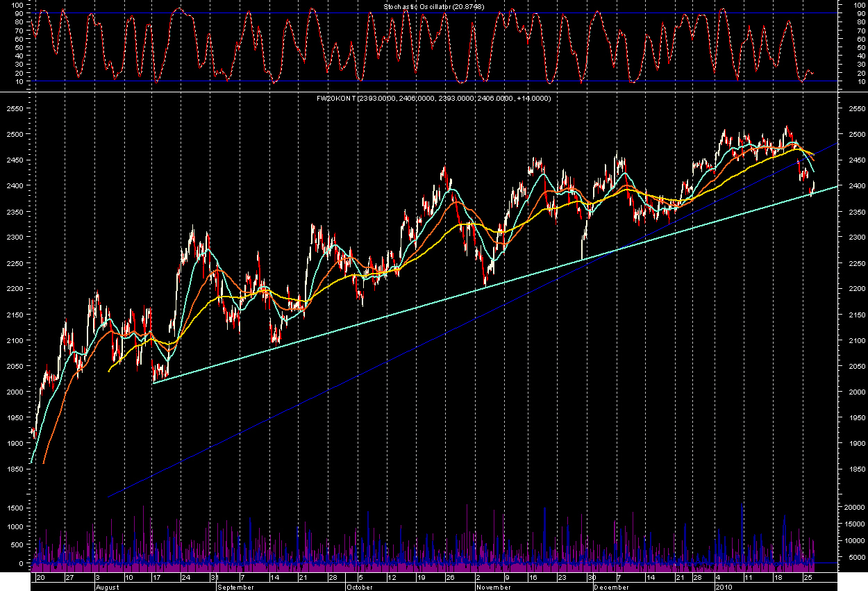
Task: Click the last point of the stochastic oscillator line
Action: (812, 74)
